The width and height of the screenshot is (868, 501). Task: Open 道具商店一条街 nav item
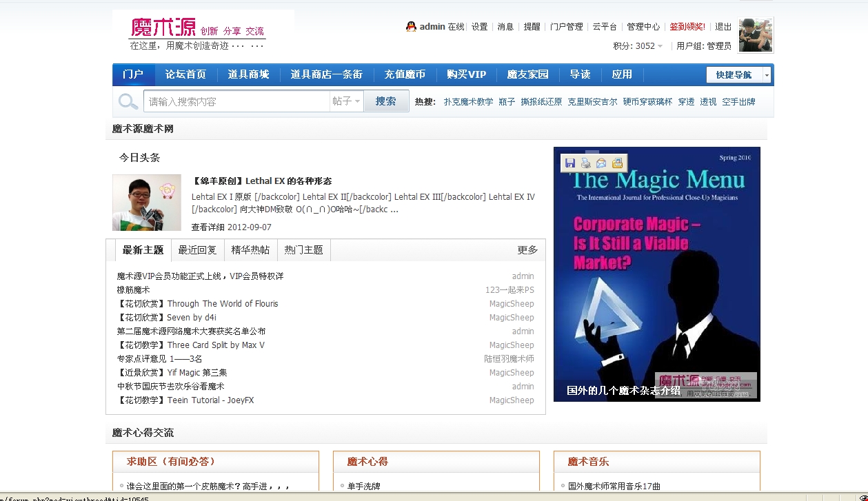(x=327, y=74)
